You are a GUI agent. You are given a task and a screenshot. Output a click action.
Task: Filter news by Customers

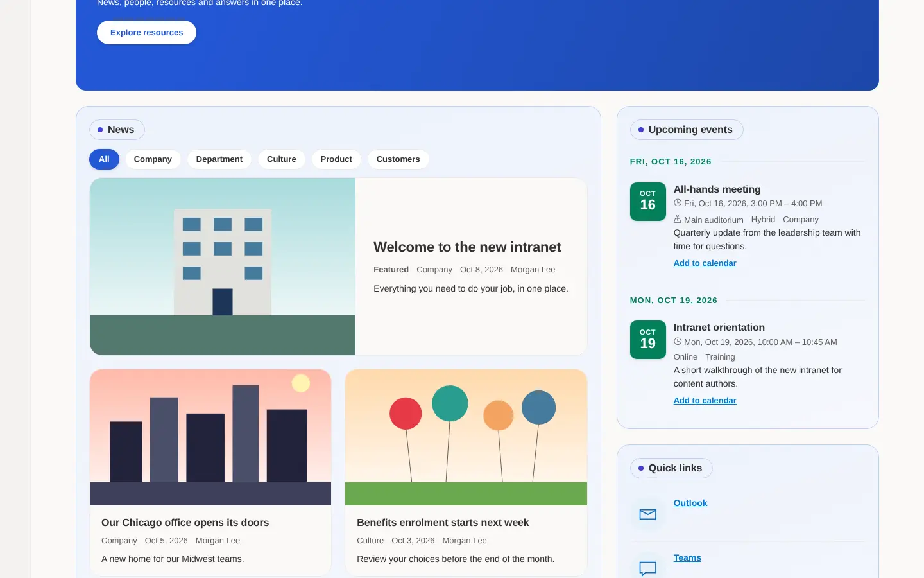click(398, 159)
